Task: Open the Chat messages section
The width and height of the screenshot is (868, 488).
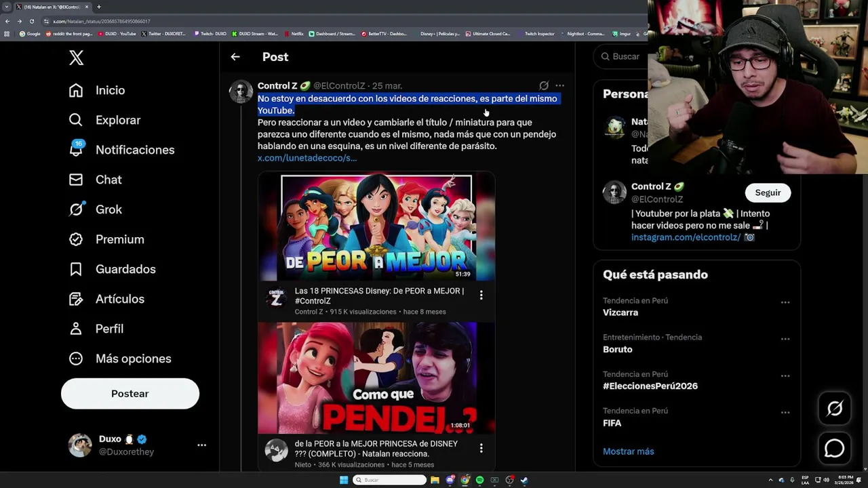Action: [x=95, y=180]
